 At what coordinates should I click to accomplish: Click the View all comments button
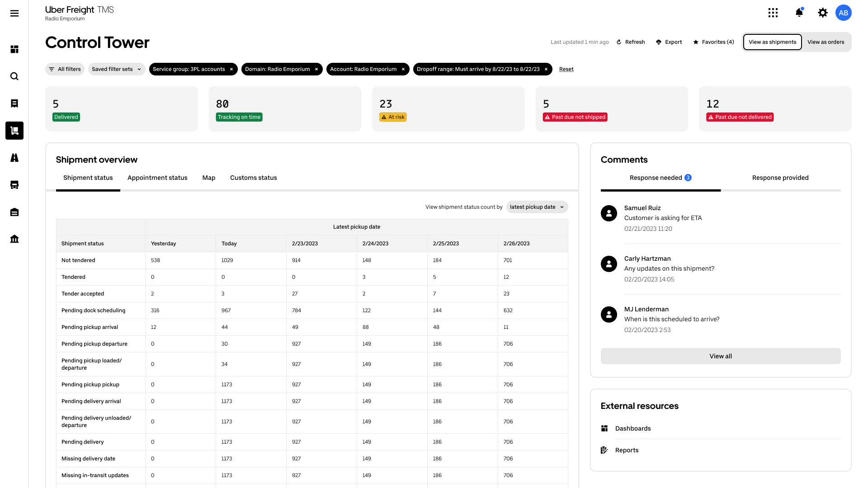(720, 356)
